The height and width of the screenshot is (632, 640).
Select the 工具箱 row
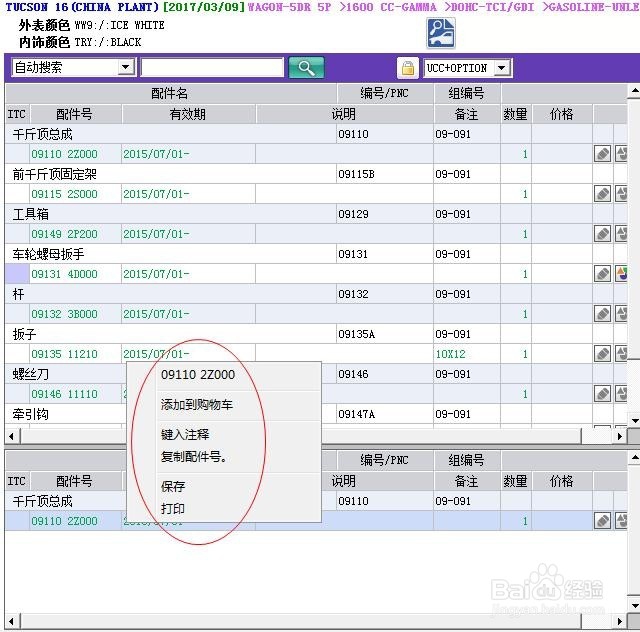(x=316, y=214)
